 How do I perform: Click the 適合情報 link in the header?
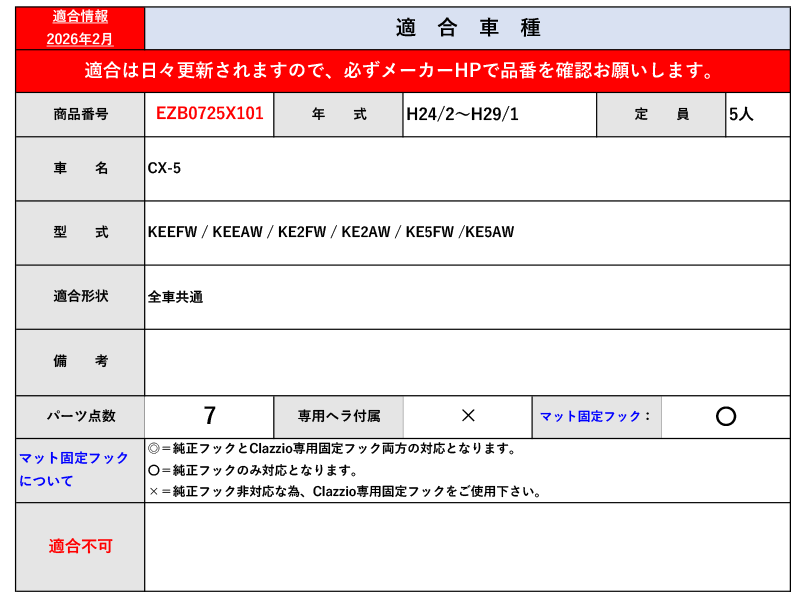(x=80, y=17)
